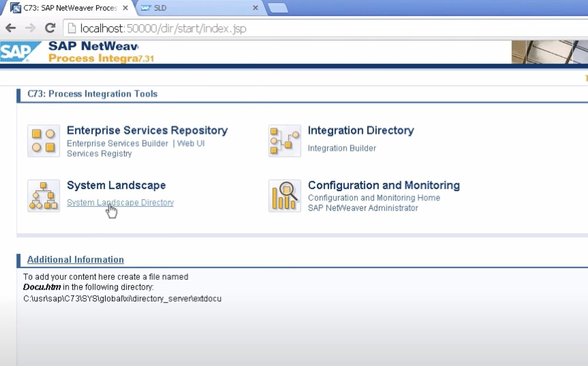Click the Configuration and Monitoring chart icon
Screen dimensions: 588x366
click(x=285, y=196)
